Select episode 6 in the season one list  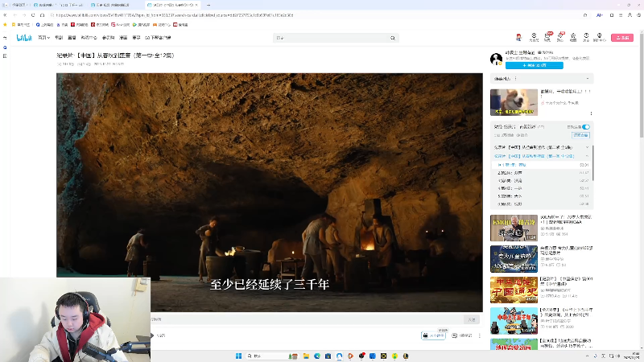tap(542, 204)
